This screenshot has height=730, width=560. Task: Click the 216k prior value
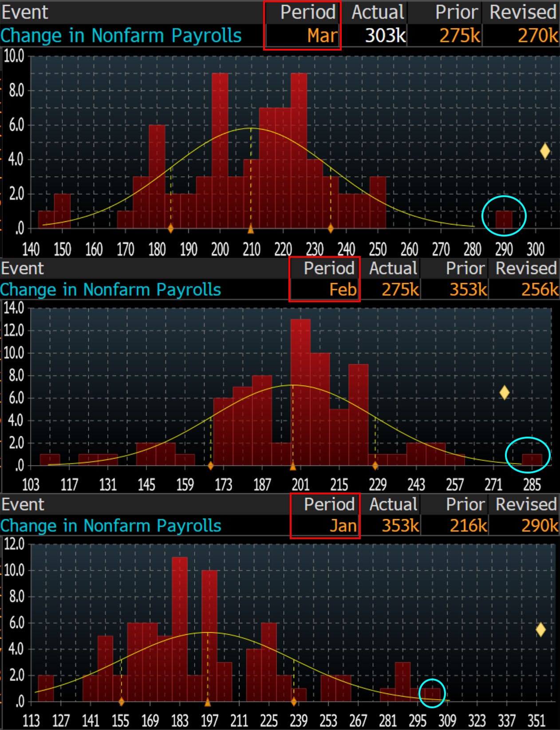(469, 525)
